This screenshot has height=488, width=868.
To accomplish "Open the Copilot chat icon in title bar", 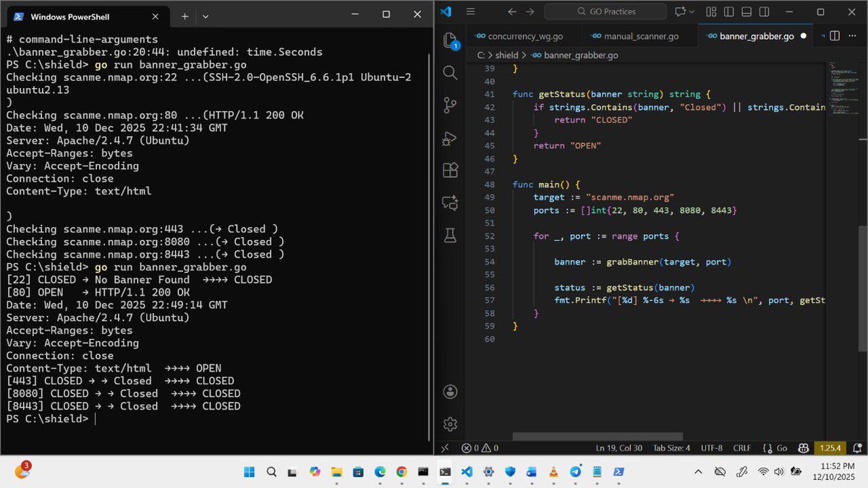I will coord(679,12).
